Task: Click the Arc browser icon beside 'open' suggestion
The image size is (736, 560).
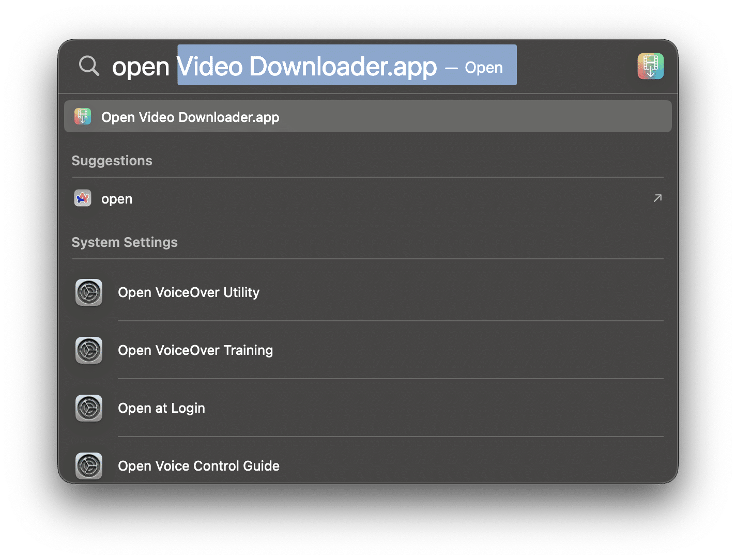Action: [83, 198]
